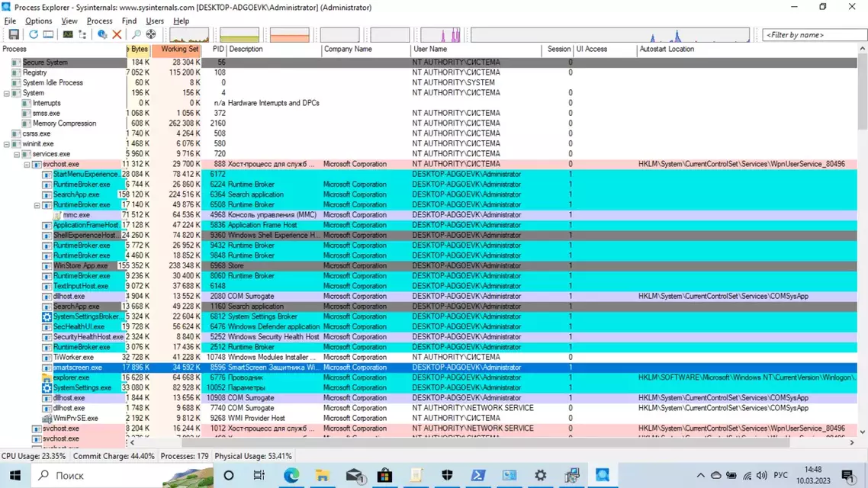Viewport: 868px width, 488px height.
Task: Sort by the User Name column header
Action: tap(476, 50)
